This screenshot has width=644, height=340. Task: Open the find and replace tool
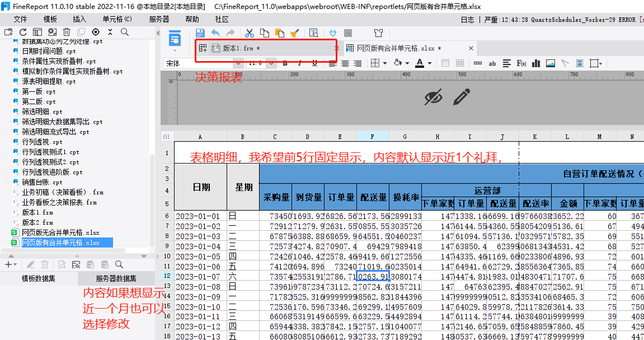coord(313,33)
